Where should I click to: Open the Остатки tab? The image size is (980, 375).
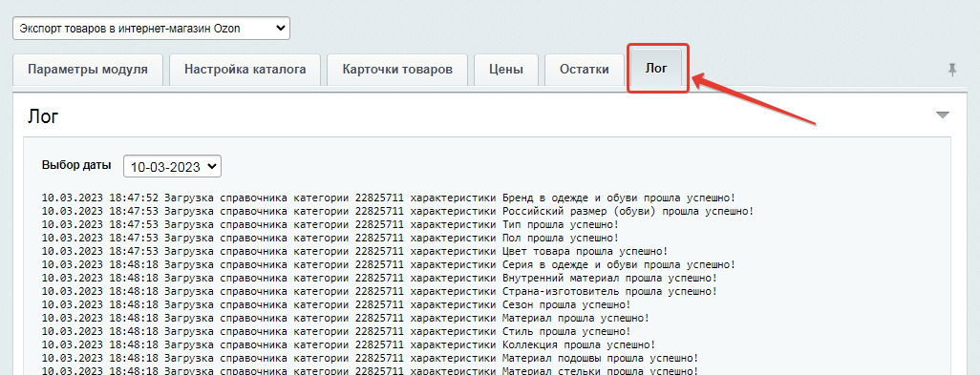(x=585, y=70)
